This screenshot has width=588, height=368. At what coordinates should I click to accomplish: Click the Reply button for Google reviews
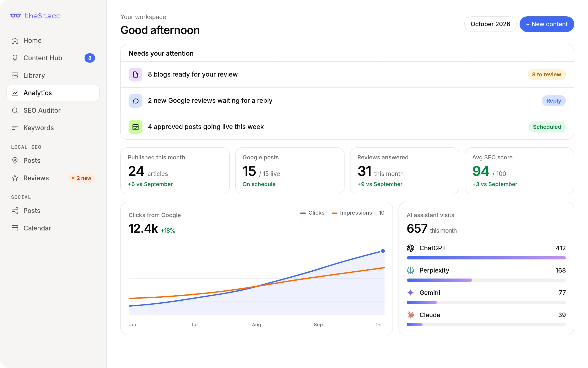554,101
